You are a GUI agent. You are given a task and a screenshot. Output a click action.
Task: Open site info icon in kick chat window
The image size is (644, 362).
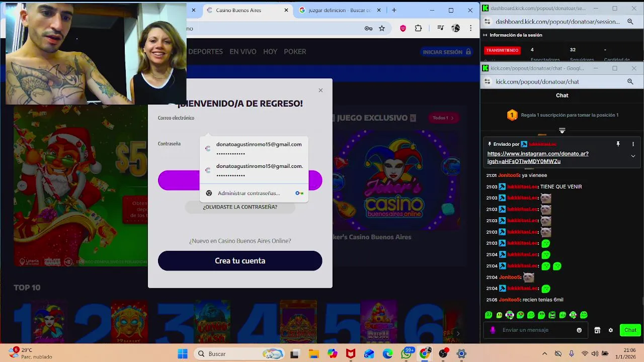tap(487, 81)
